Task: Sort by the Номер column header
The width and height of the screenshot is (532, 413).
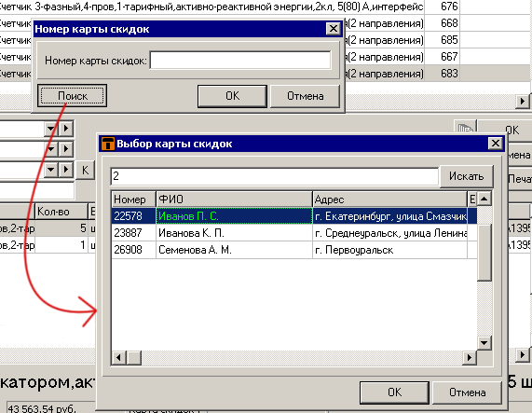Action: tap(133, 200)
